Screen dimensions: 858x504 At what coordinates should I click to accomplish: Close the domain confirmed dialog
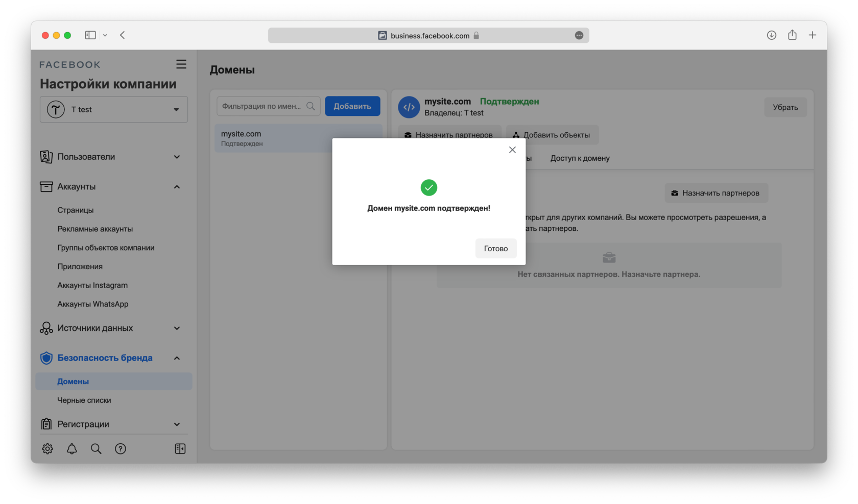pos(512,150)
